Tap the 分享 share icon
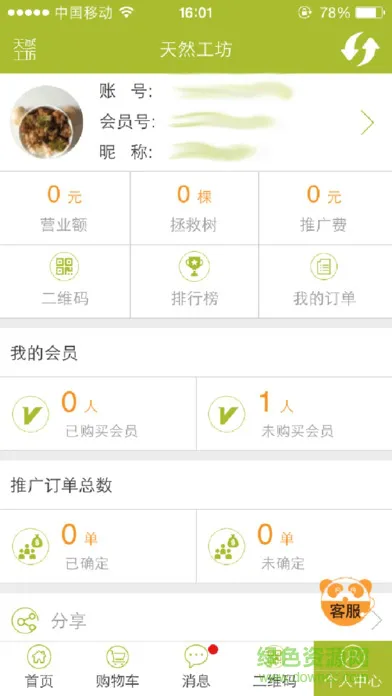Screen dimensions: 392x696 (x=25, y=621)
